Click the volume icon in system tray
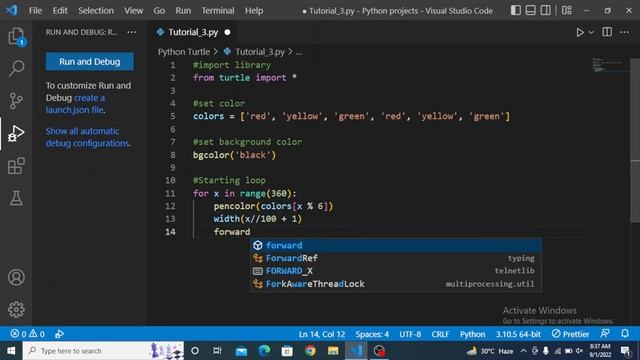 tap(579, 351)
